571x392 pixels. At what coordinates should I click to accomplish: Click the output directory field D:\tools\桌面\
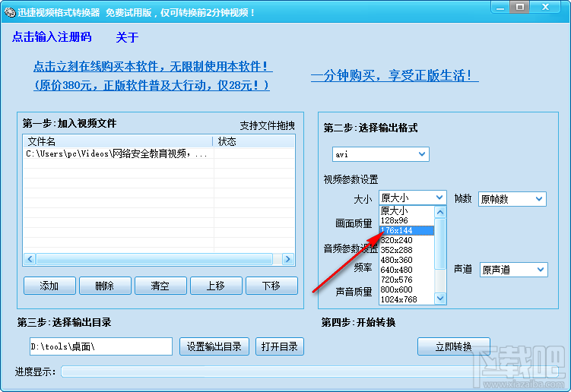coord(101,346)
